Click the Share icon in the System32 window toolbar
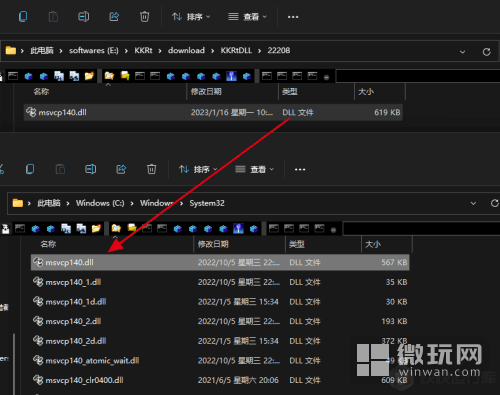This screenshot has height=395, width=500. pos(121,169)
